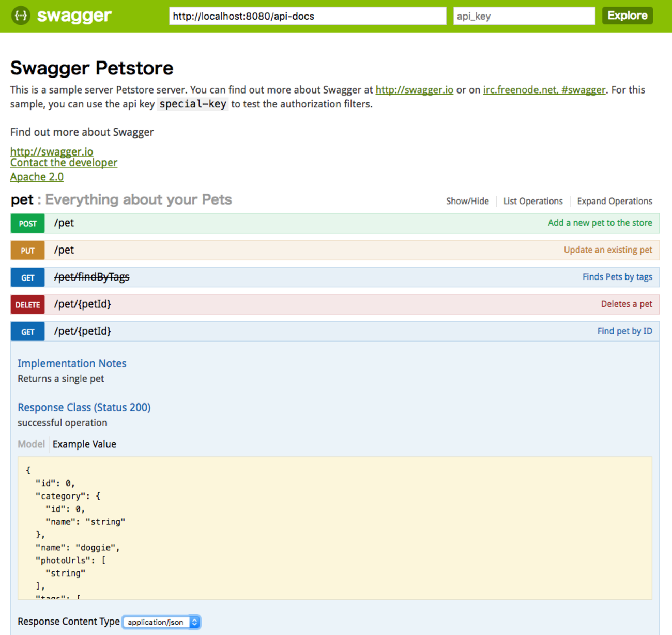Screen dimensions: 672x635
Task: Click the green POST method badge
Action: click(27, 223)
